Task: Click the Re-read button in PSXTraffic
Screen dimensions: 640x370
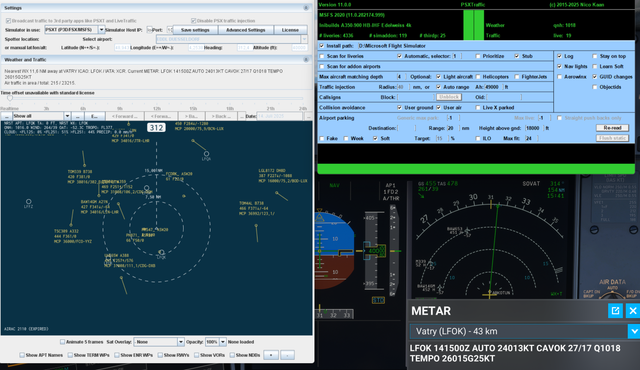Action: coord(612,128)
